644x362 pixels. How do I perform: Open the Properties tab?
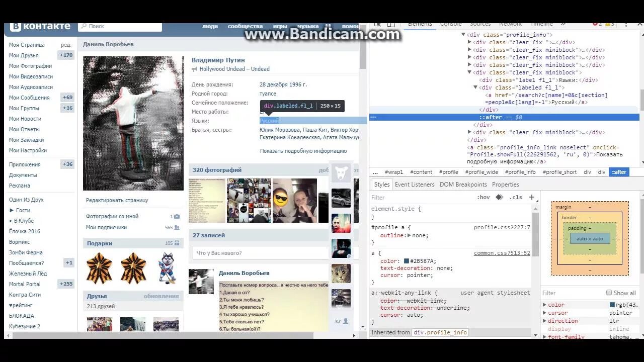click(506, 185)
